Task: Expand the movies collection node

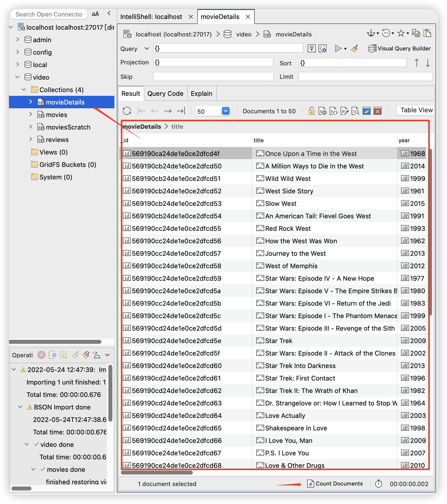Action: pyautogui.click(x=31, y=115)
